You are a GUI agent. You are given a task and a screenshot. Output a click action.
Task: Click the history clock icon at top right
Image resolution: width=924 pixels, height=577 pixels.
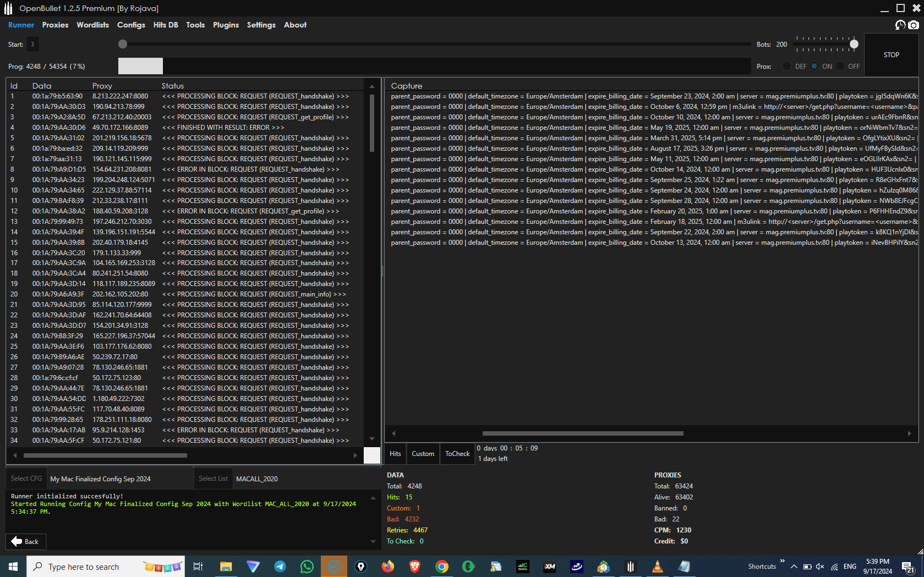point(900,25)
